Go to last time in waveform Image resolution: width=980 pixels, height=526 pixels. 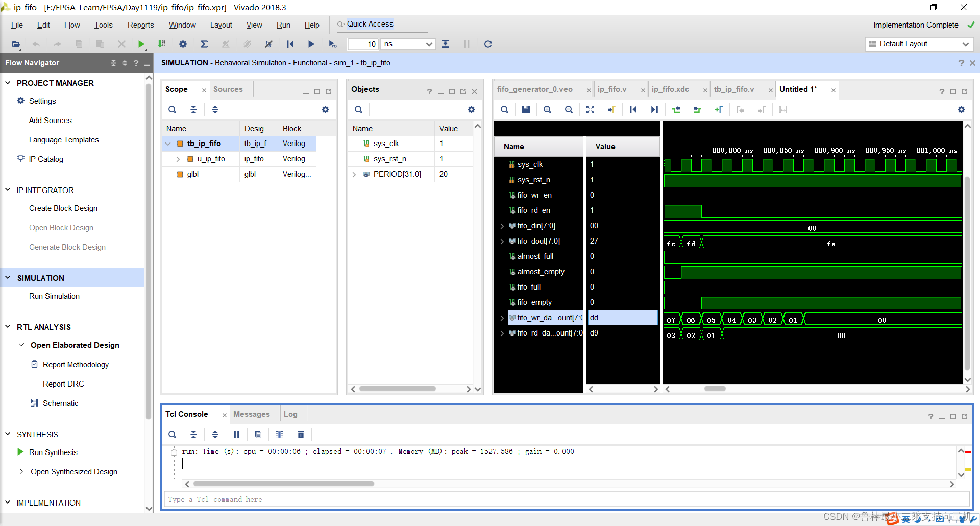pyautogui.click(x=654, y=110)
